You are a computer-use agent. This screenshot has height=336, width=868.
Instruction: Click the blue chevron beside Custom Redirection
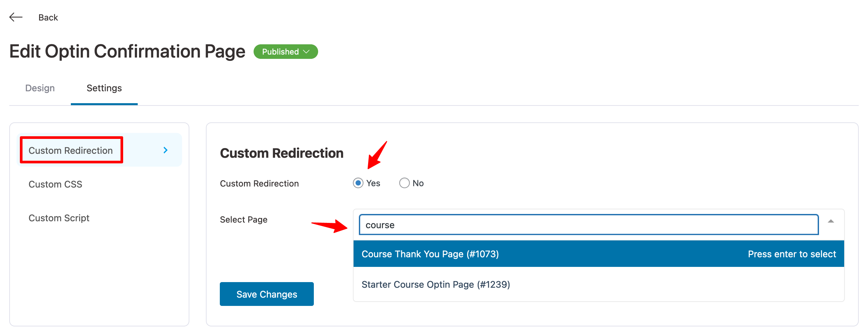pos(166,150)
